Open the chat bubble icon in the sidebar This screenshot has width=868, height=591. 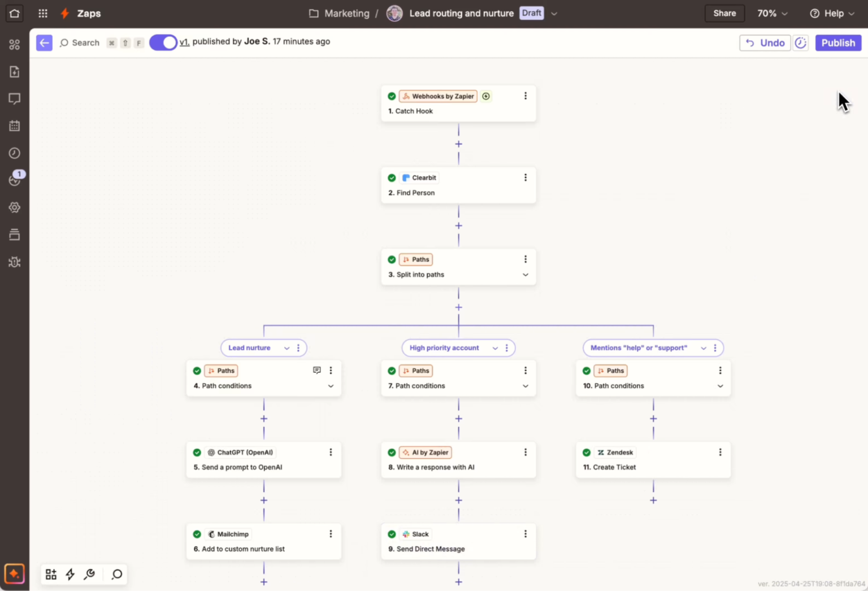tap(14, 99)
